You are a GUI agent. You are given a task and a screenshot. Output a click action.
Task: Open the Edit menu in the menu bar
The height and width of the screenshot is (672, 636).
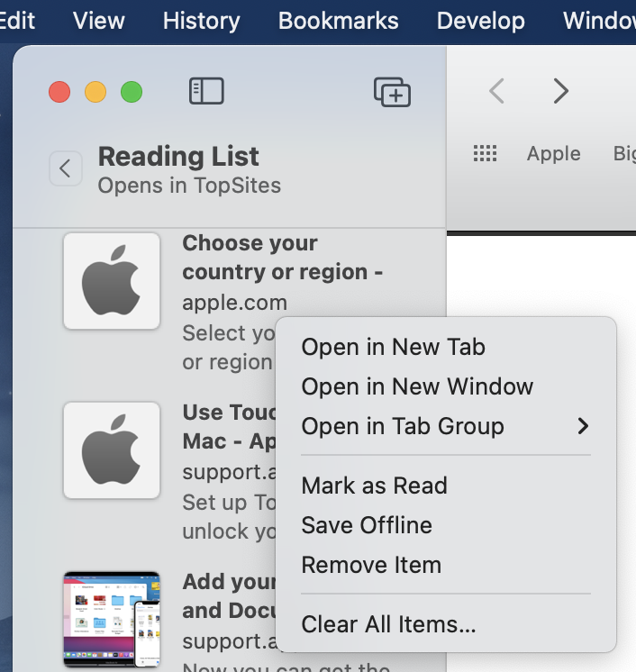pyautogui.click(x=17, y=21)
